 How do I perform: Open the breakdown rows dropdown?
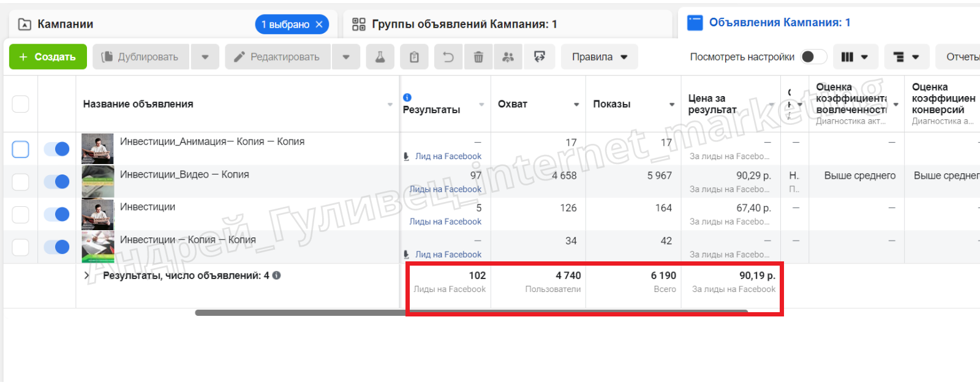(907, 57)
